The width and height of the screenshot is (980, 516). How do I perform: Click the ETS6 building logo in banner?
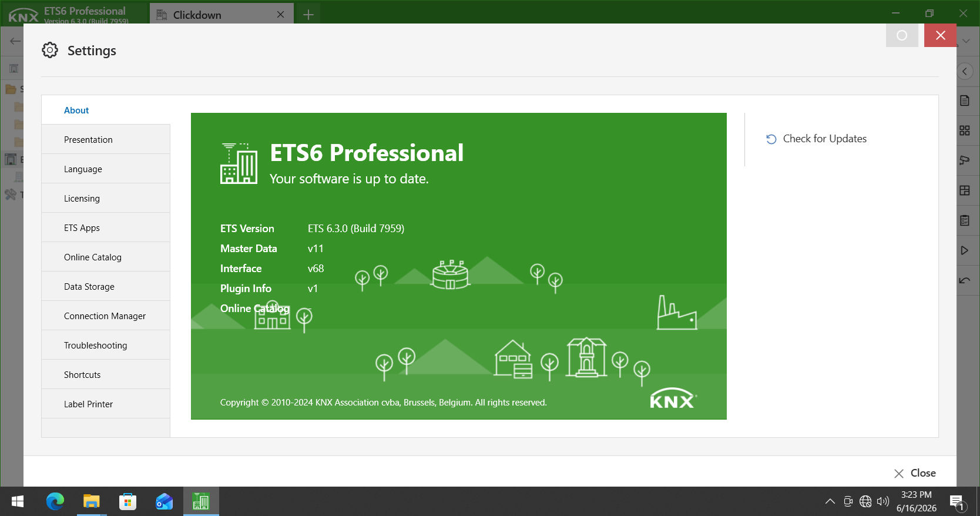pos(239,163)
